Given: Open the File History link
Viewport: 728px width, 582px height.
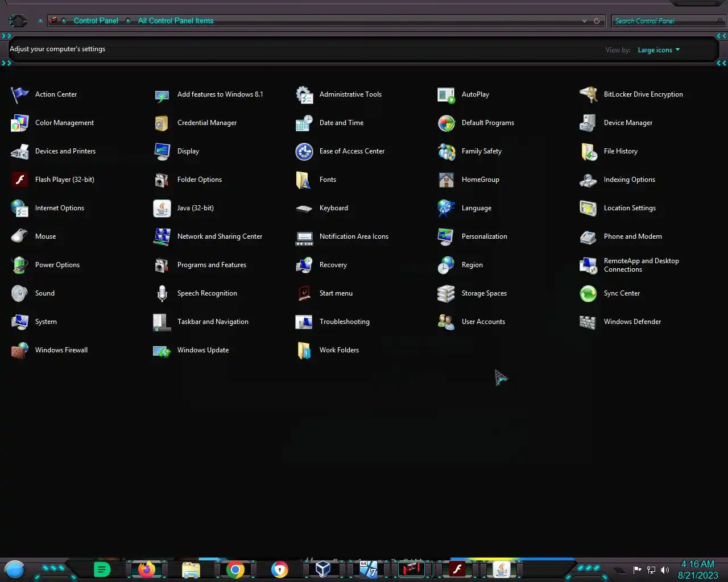Looking at the screenshot, I should [621, 151].
